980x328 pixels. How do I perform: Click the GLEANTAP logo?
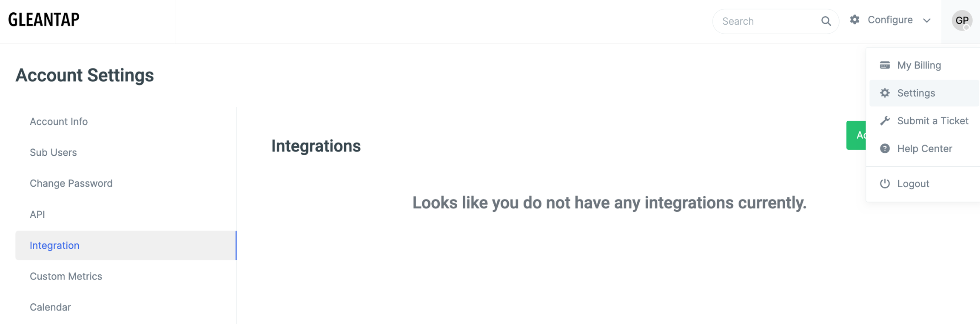44,20
